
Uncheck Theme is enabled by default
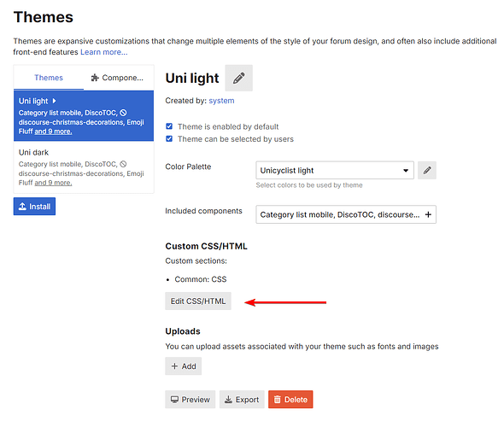point(169,126)
